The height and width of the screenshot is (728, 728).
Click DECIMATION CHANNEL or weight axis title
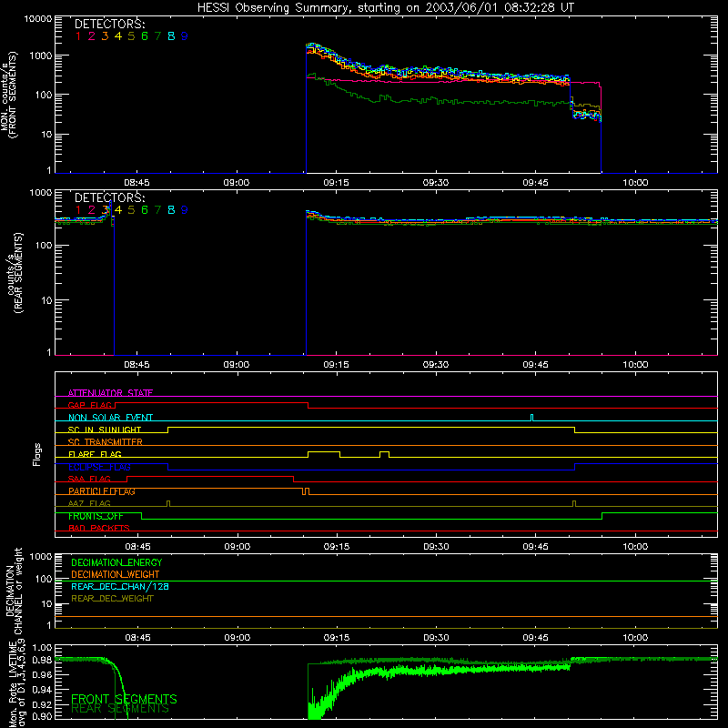coord(14,591)
